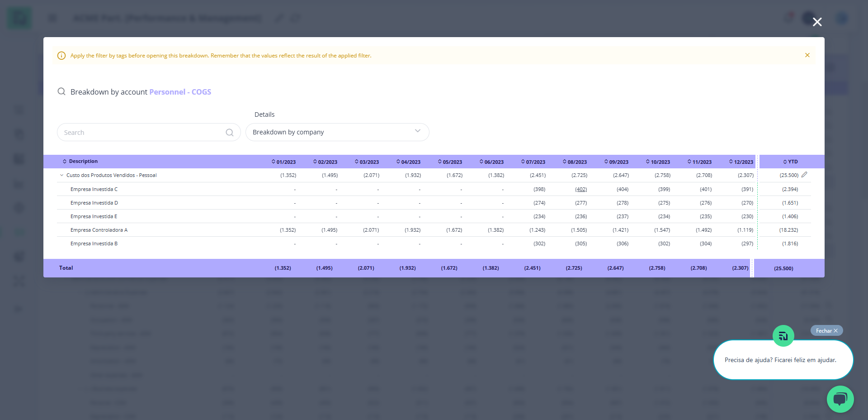Image resolution: width=868 pixels, height=420 pixels.
Task: Click the (2.394) YTD value for Investida C
Action: [790, 189]
